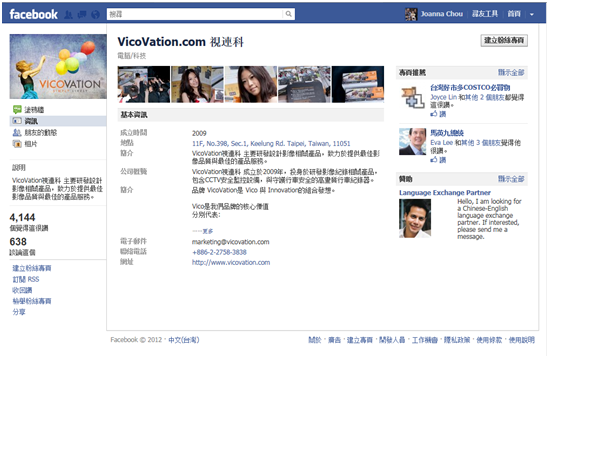Viewport: 614px width, 460px height.
Task: Expand the description with the more link
Action: click(208, 231)
